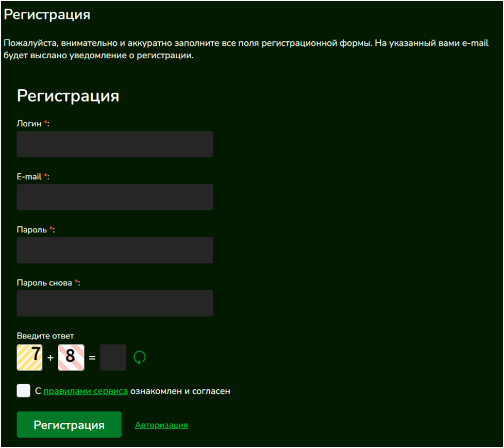Screen dimensions: 504x448
Task: Click the Пароль снова confirmation field
Action: 114,303
